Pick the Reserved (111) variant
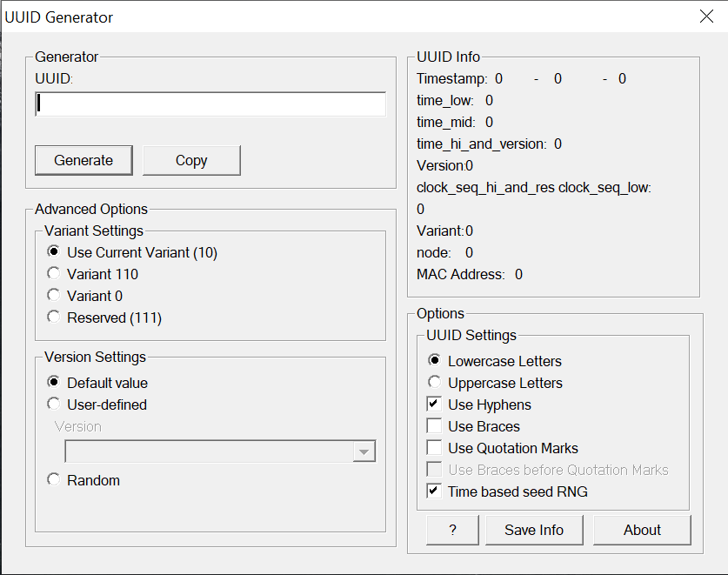The width and height of the screenshot is (728, 575). click(54, 318)
